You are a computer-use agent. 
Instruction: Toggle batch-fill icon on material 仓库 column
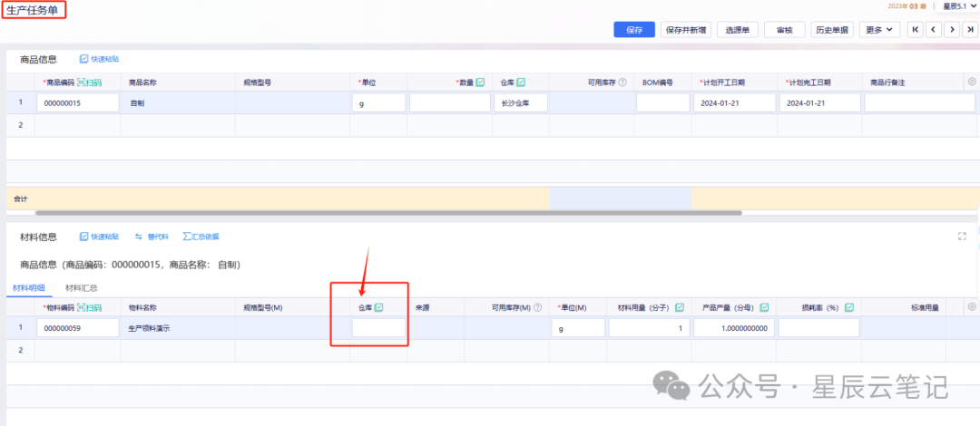pyautogui.click(x=378, y=308)
